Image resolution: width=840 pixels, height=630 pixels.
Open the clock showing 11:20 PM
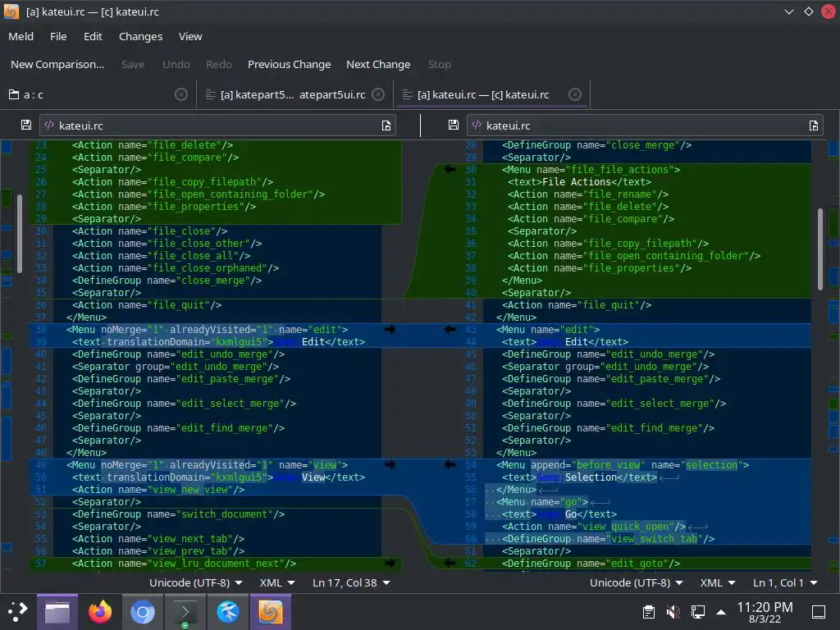[x=765, y=612]
